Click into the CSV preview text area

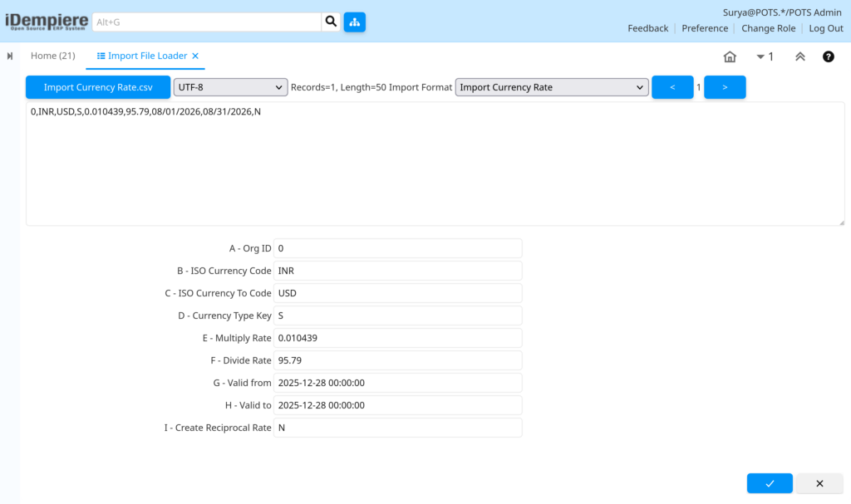pos(435,164)
